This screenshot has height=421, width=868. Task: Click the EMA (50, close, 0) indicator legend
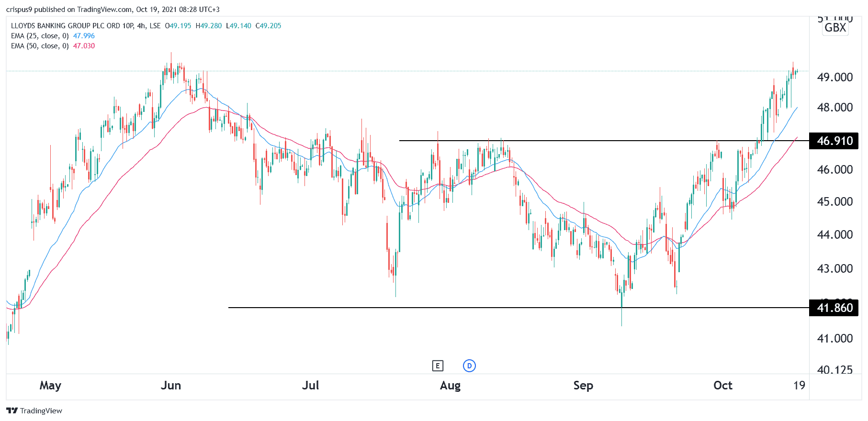tap(40, 46)
